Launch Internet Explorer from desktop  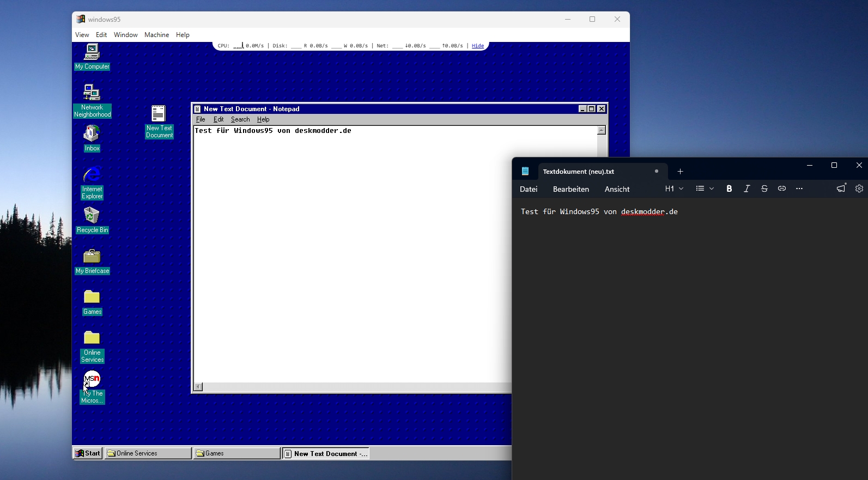tap(92, 175)
